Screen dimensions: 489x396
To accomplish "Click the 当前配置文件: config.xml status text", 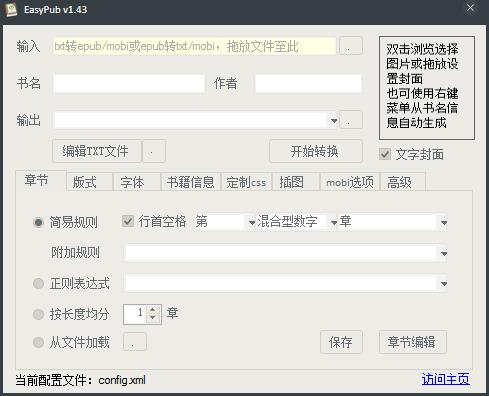I will 81,380.
